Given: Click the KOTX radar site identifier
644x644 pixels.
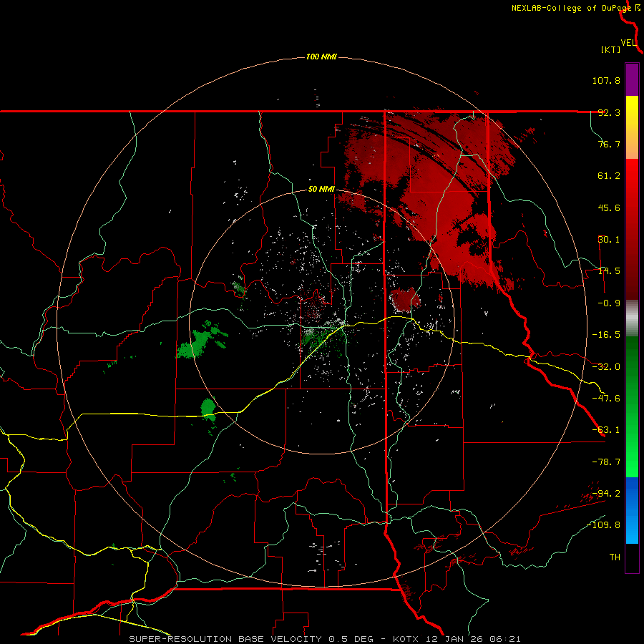Looking at the screenshot, I should tap(407, 639).
